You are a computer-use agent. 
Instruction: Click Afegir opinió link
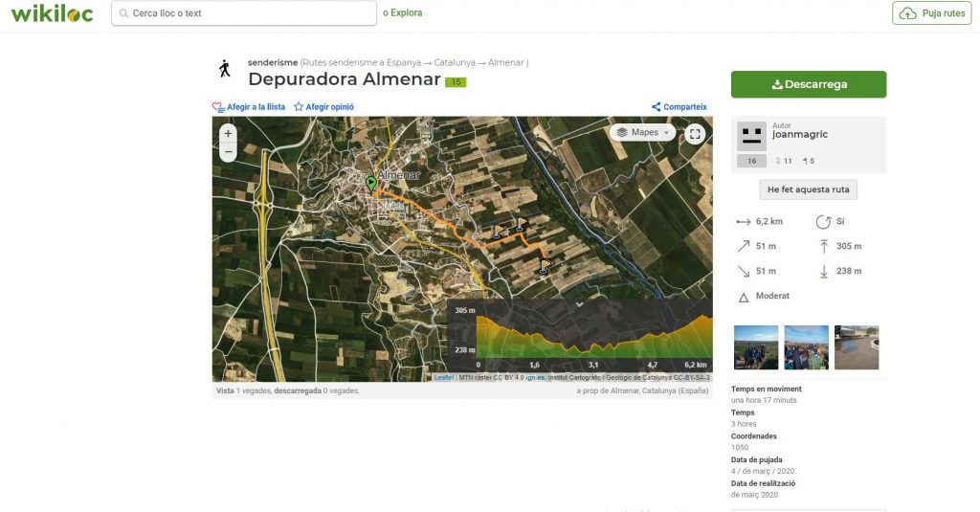pos(323,107)
